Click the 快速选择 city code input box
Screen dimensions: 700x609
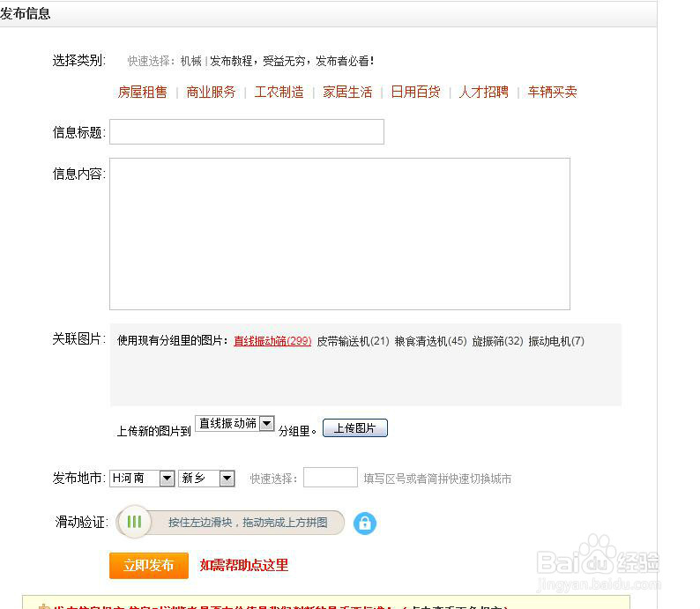tap(331, 478)
